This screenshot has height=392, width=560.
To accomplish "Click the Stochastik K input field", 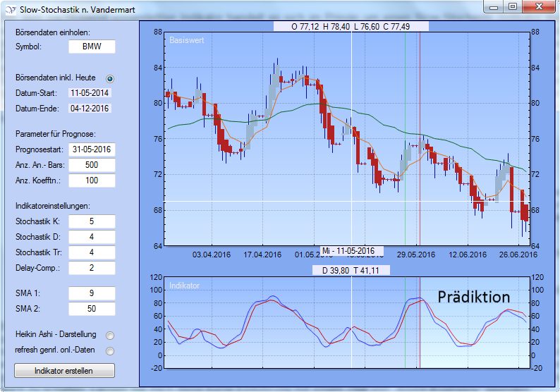I will [92, 221].
